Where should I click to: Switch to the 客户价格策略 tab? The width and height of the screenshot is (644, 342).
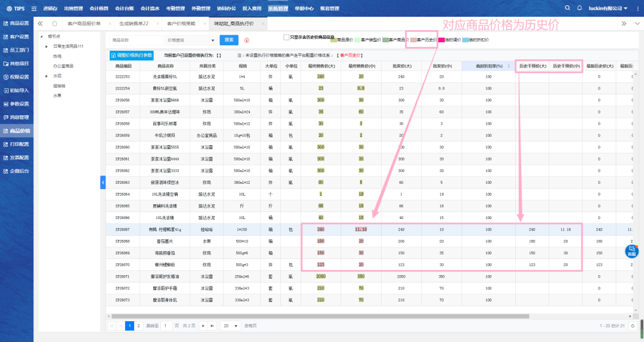coord(181,23)
